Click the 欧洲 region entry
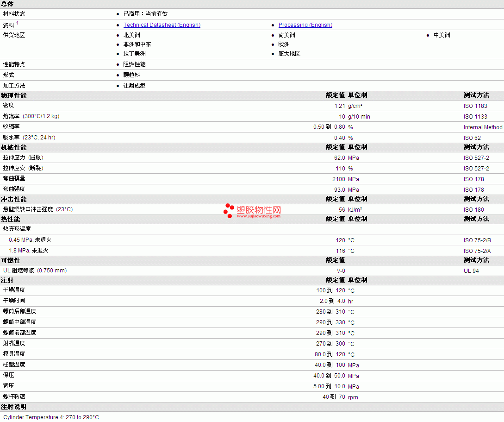The image size is (504, 422). pos(284,45)
